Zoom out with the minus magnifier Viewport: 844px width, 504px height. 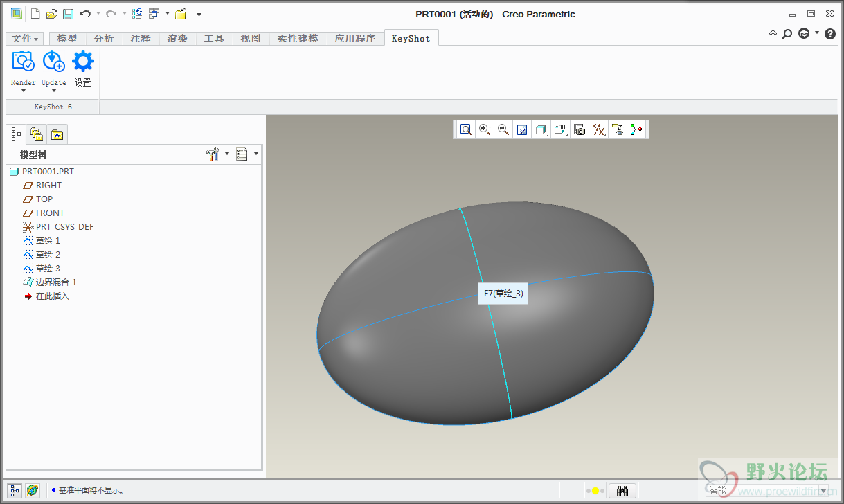(x=504, y=129)
